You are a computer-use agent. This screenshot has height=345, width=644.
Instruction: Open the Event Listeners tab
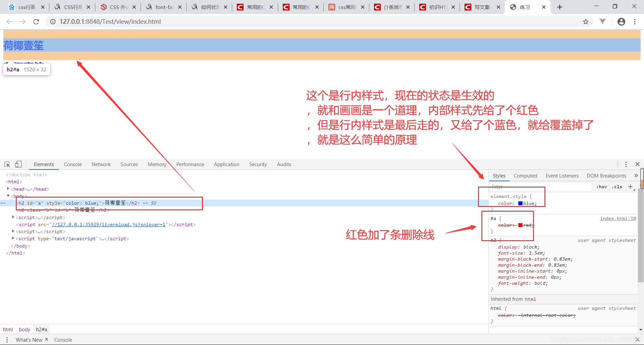(562, 176)
